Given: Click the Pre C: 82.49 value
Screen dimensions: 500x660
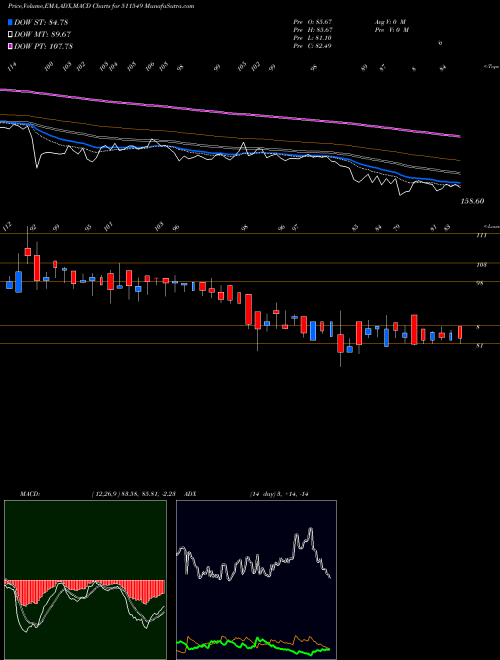Looking at the screenshot, I should [313, 45].
